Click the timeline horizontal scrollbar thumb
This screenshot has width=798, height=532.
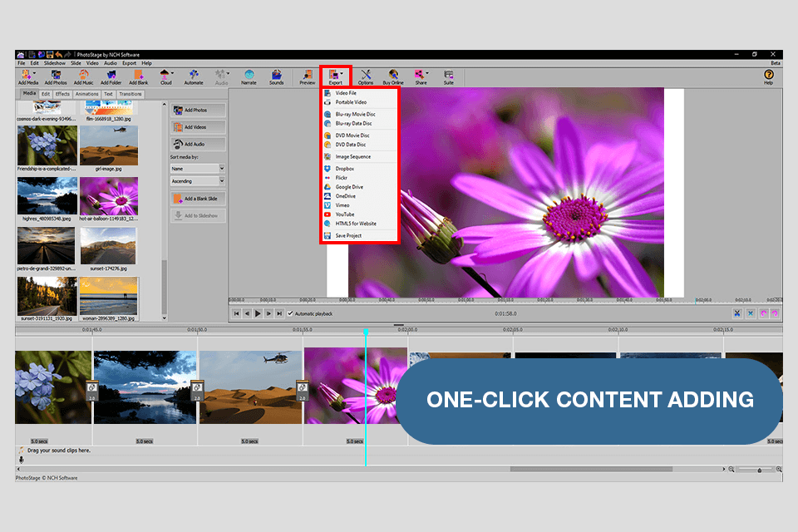pyautogui.click(x=591, y=470)
